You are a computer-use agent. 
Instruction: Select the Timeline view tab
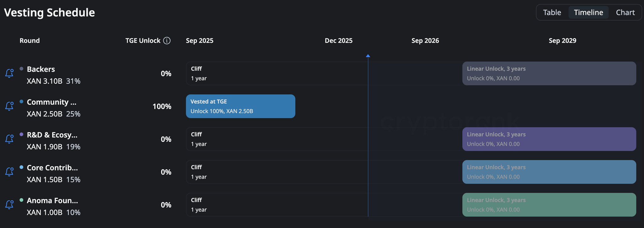coord(588,12)
